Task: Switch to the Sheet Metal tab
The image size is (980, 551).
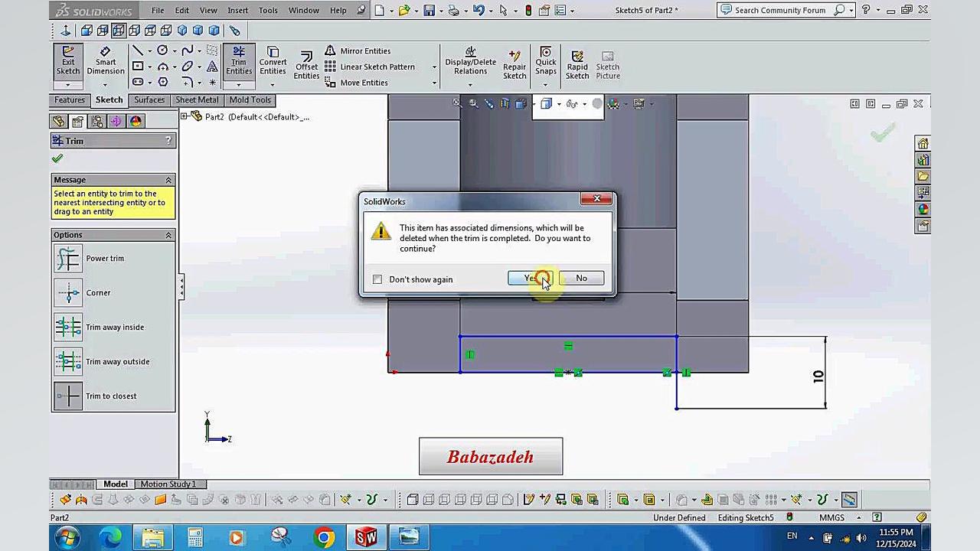Action: click(x=197, y=100)
